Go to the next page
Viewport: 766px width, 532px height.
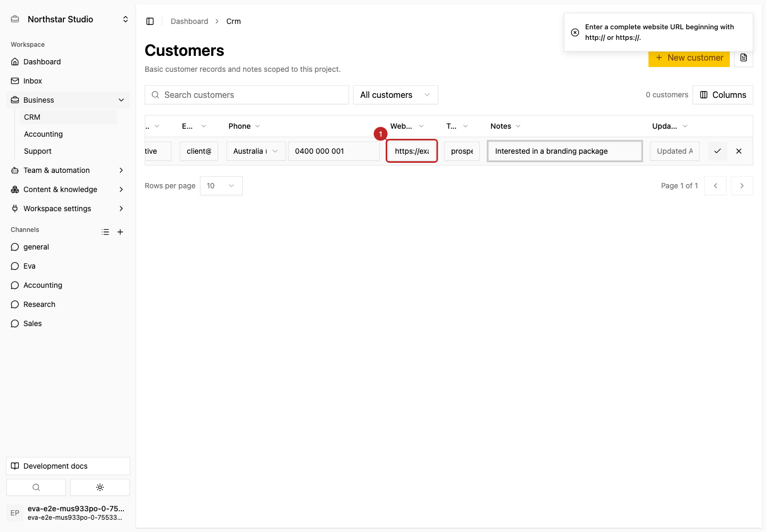click(742, 186)
